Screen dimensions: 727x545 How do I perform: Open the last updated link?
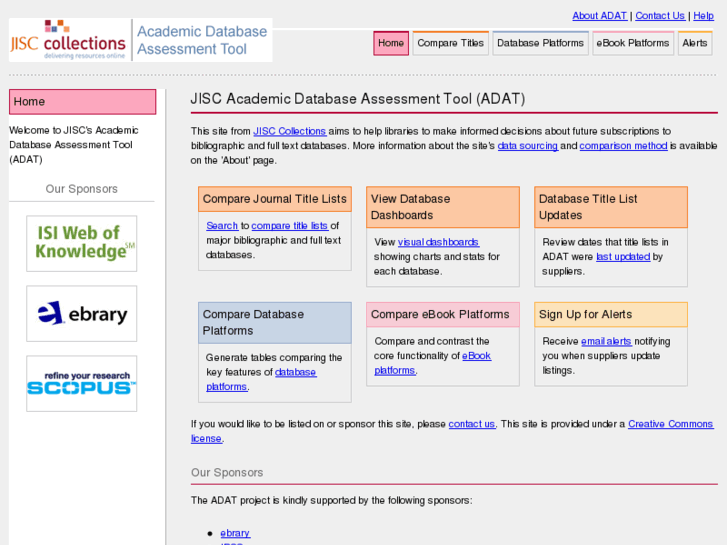(623, 256)
